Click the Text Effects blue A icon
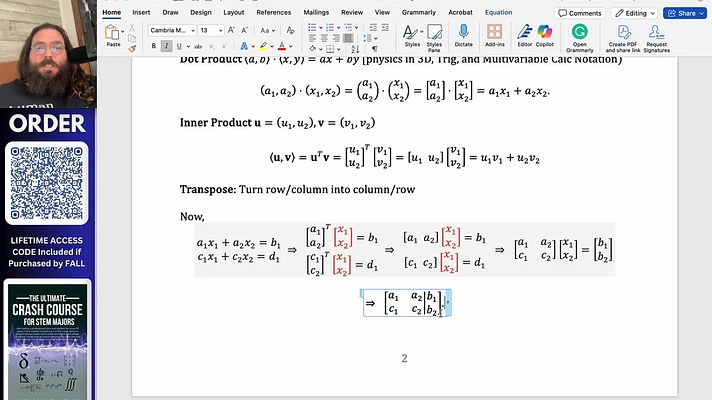Screen dimensions: 712x400 (x=244, y=46)
